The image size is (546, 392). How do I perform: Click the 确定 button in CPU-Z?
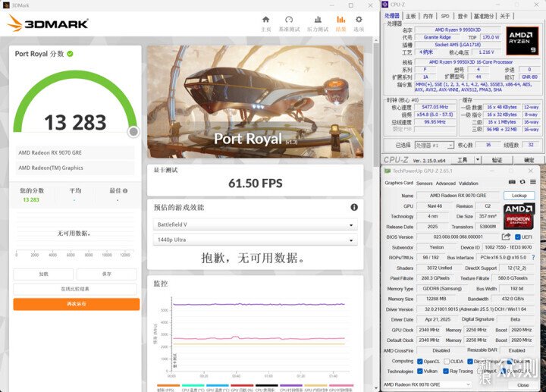pyautogui.click(x=529, y=160)
